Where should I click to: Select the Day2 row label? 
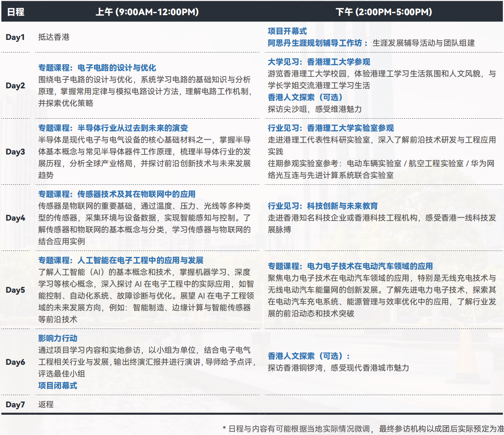(x=16, y=86)
